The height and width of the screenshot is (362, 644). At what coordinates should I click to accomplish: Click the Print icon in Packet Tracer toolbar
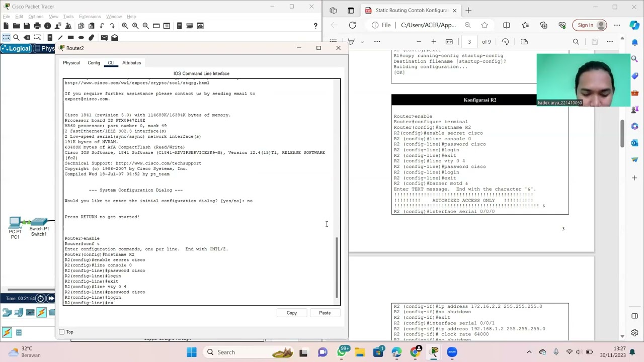point(37,26)
